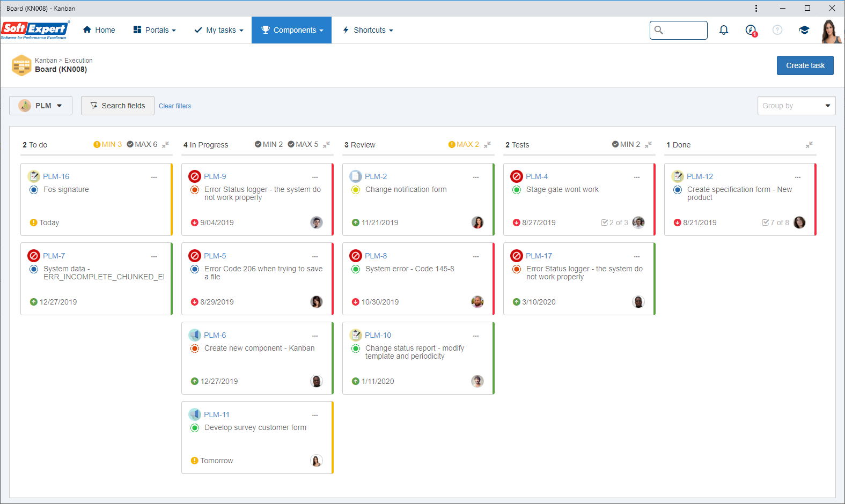Open the PLM-4 card options menu

[x=637, y=177]
